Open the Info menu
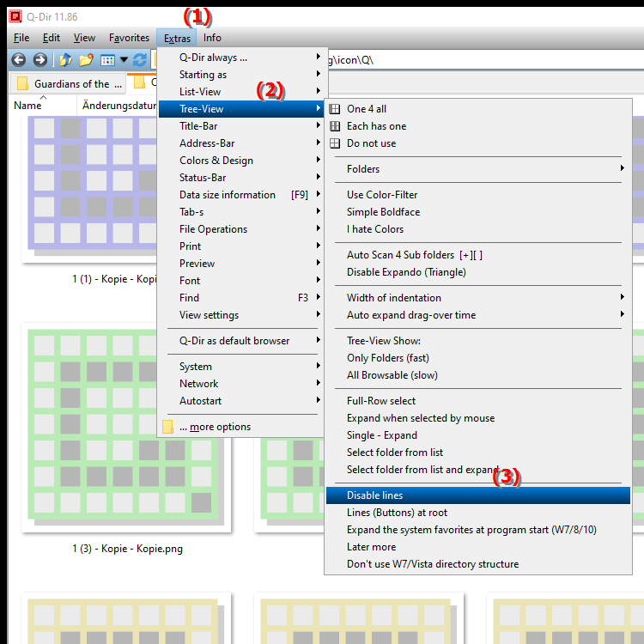This screenshot has height=644, width=644. [x=212, y=38]
